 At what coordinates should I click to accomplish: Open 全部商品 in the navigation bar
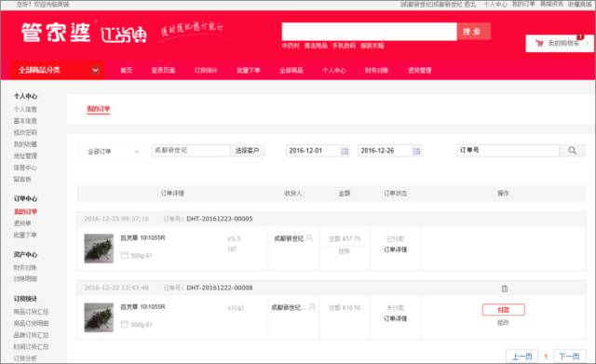(291, 71)
